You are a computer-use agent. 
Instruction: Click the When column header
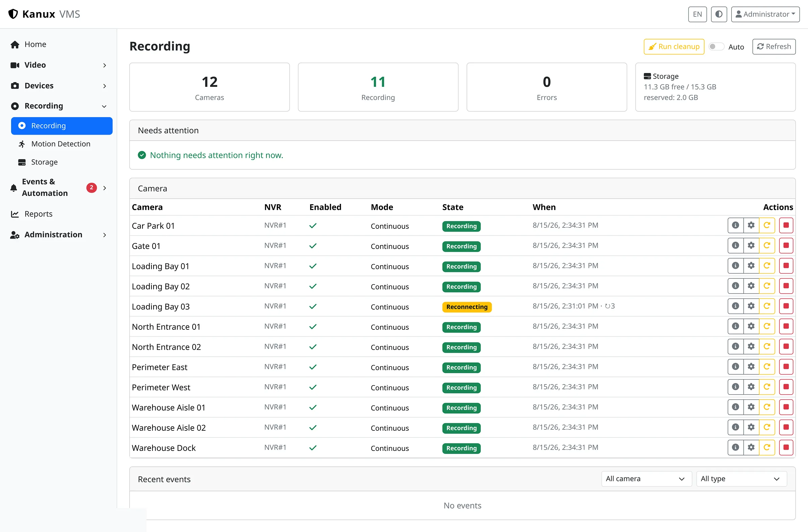pos(544,207)
